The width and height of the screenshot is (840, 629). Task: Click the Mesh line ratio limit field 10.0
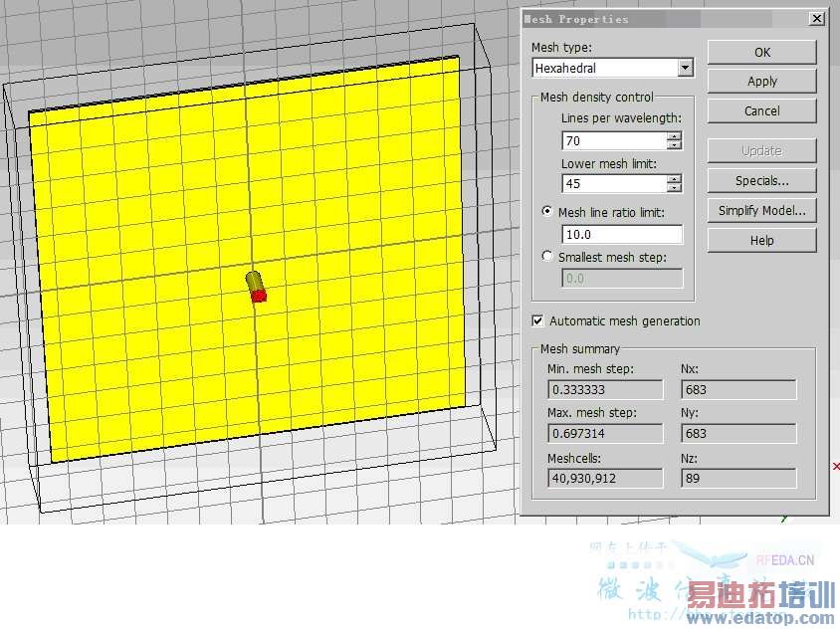pos(622,234)
